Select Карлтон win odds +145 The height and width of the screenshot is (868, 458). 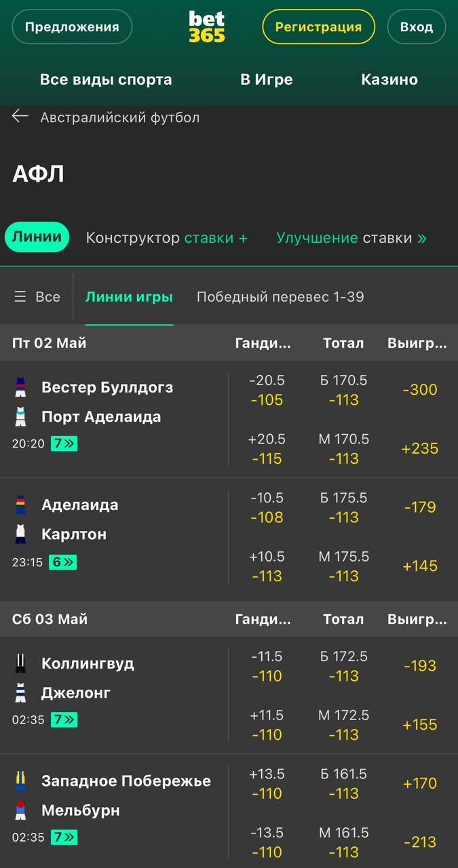point(420,566)
